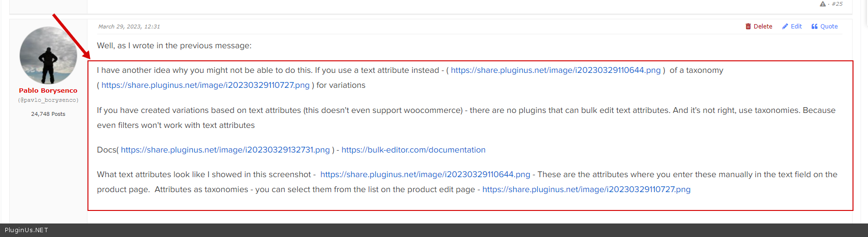The width and height of the screenshot is (868, 237).
Task: Click the warning triangle report icon
Action: coord(823,4)
